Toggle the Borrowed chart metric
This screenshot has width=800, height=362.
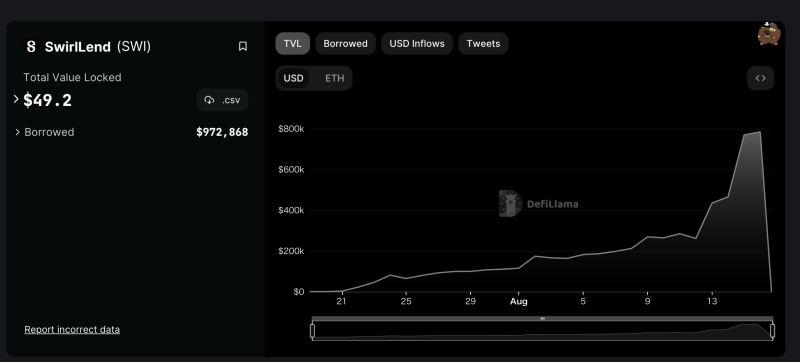pos(345,44)
